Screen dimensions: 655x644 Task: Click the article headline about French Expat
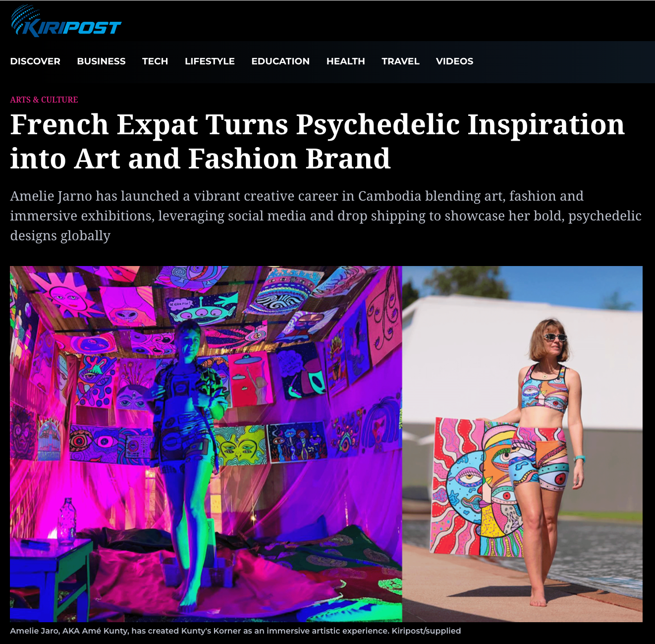pos(317,141)
